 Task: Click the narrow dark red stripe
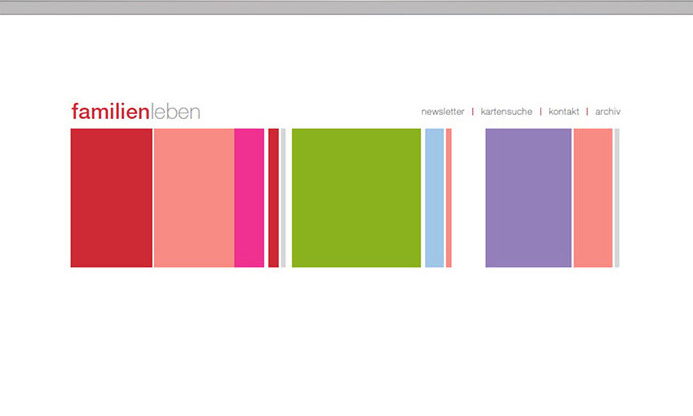(273, 198)
